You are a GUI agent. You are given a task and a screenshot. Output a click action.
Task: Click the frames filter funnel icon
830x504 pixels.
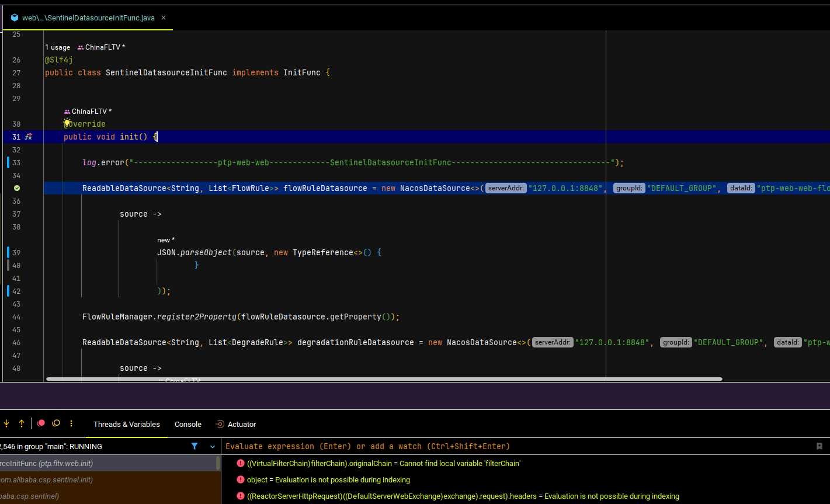(195, 446)
